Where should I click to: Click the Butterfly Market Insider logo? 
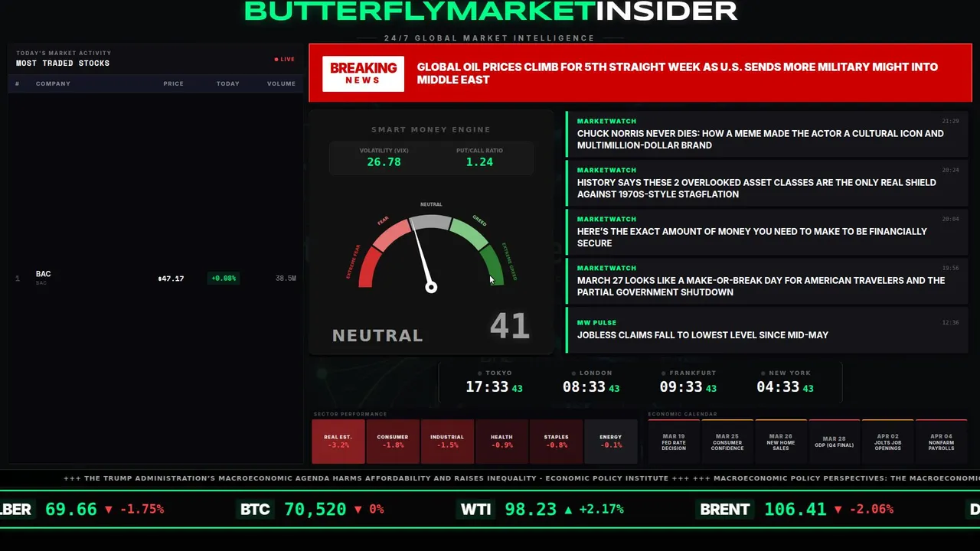pos(490,11)
